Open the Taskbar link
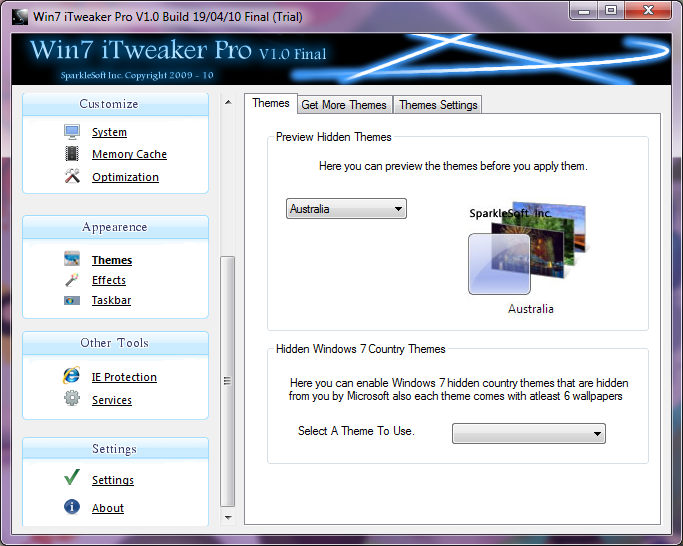This screenshot has width=683, height=546. click(112, 300)
